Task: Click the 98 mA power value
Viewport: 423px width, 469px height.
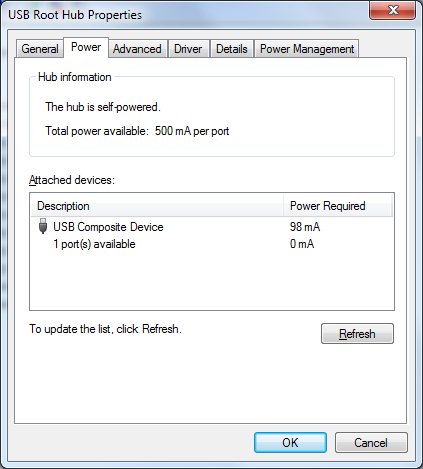Action: (x=305, y=227)
